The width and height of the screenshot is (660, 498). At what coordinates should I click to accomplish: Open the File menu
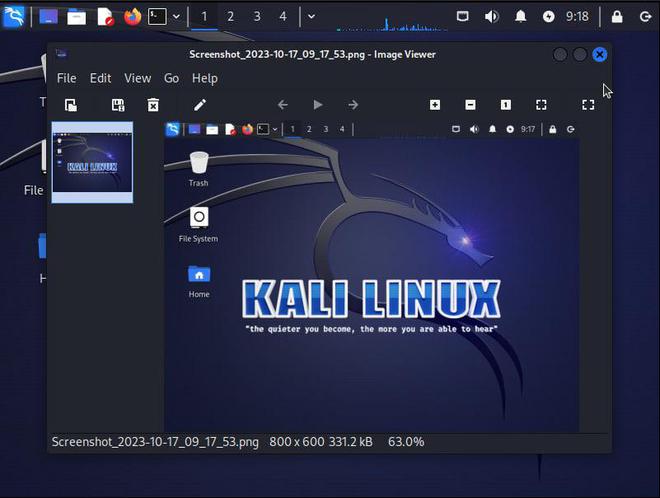click(x=67, y=78)
